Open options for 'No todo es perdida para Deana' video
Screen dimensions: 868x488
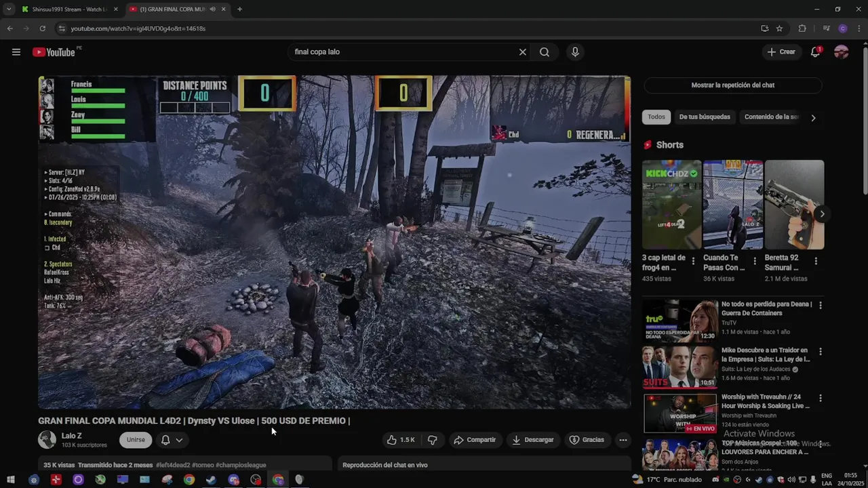[x=820, y=306]
